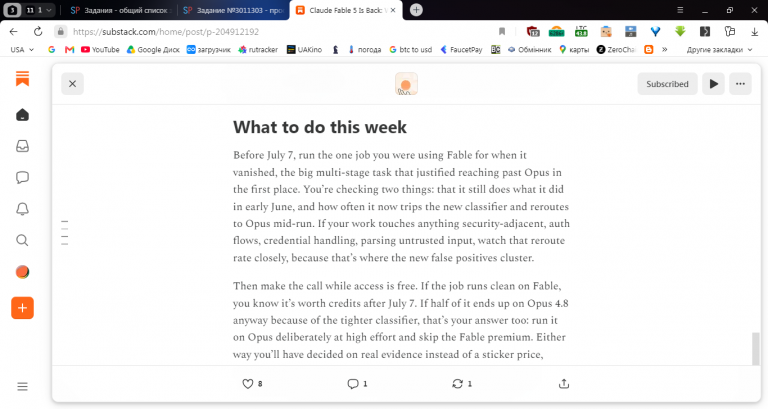Viewport: 768px width, 409px height.
Task: Toggle the Subscribed button
Action: point(667,84)
